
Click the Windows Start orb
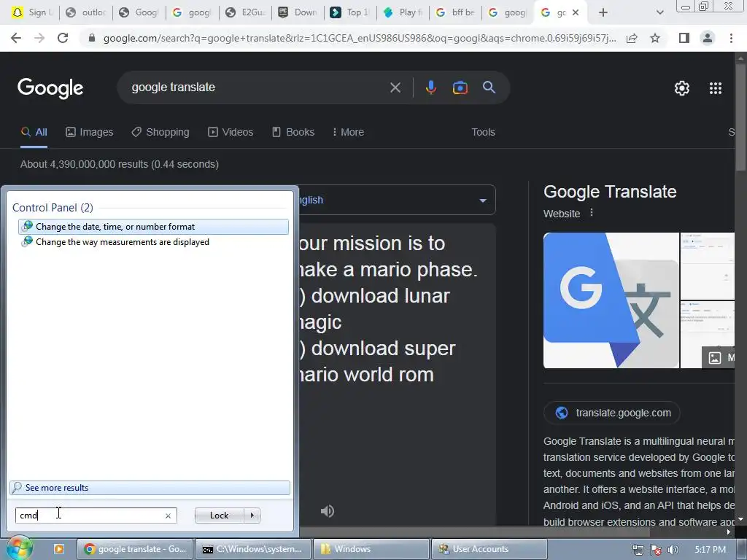tap(19, 548)
